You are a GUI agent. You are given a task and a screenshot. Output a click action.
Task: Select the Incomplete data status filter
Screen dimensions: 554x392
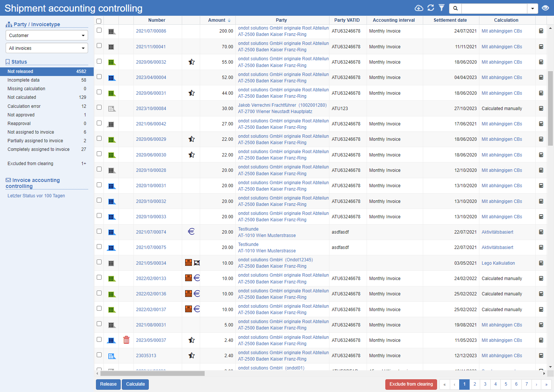pos(24,80)
